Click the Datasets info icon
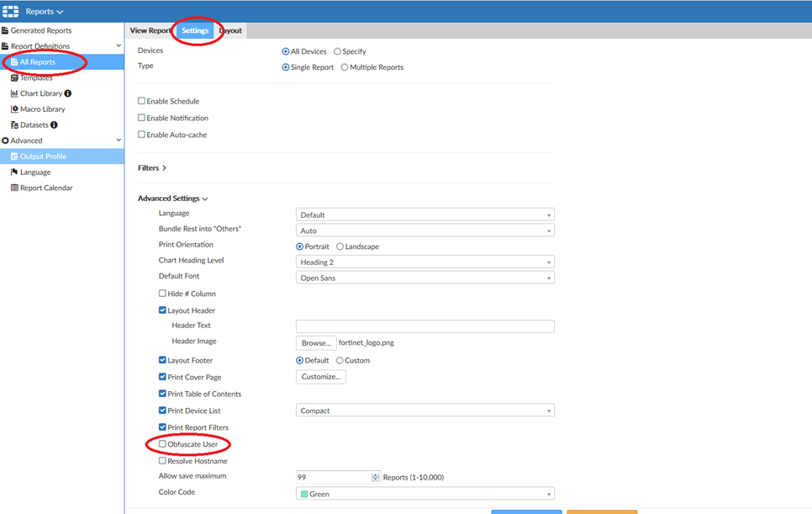This screenshot has height=514, width=812. pos(54,125)
